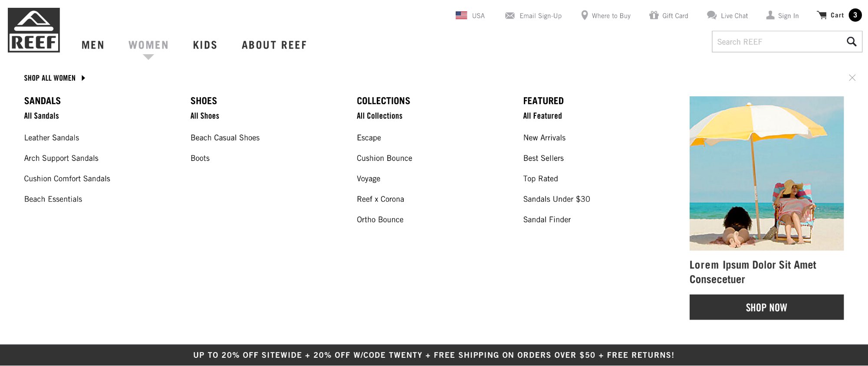Open the shopping cart icon
Image resolution: width=868 pixels, height=366 pixels.
tap(822, 15)
